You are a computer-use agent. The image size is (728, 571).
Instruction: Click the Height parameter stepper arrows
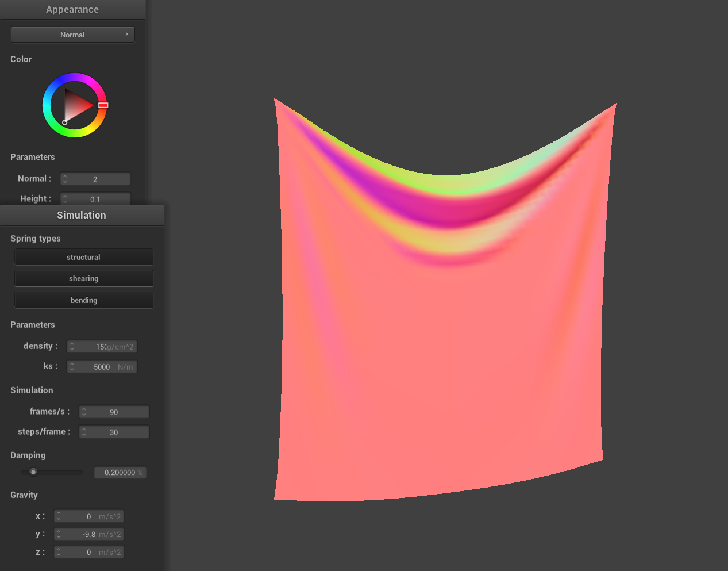65,199
